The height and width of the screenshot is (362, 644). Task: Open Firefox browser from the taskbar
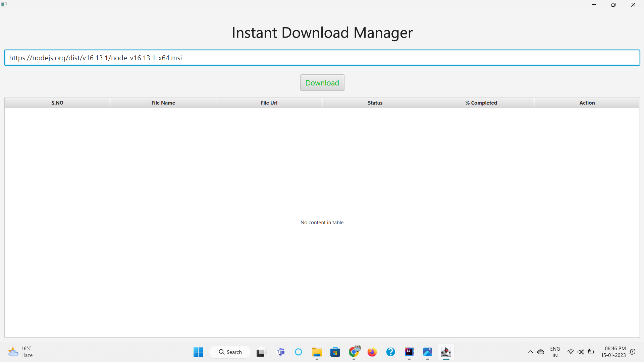pos(372,352)
